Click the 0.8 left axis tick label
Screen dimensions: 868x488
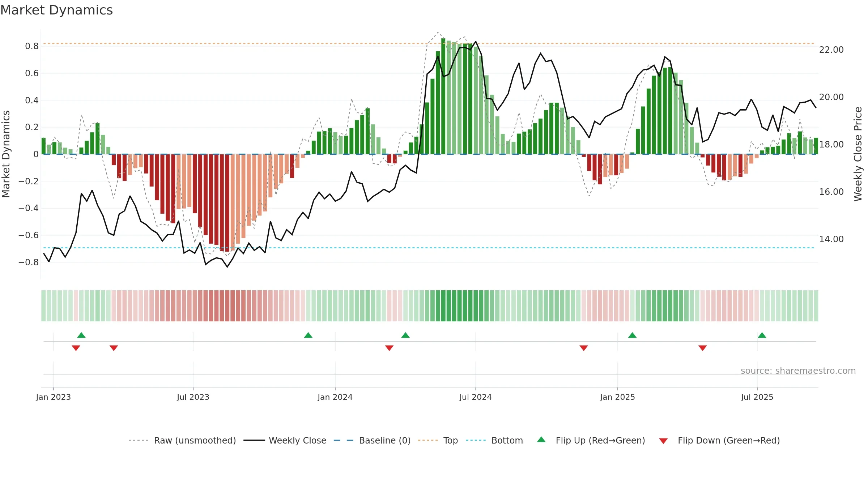tap(32, 46)
